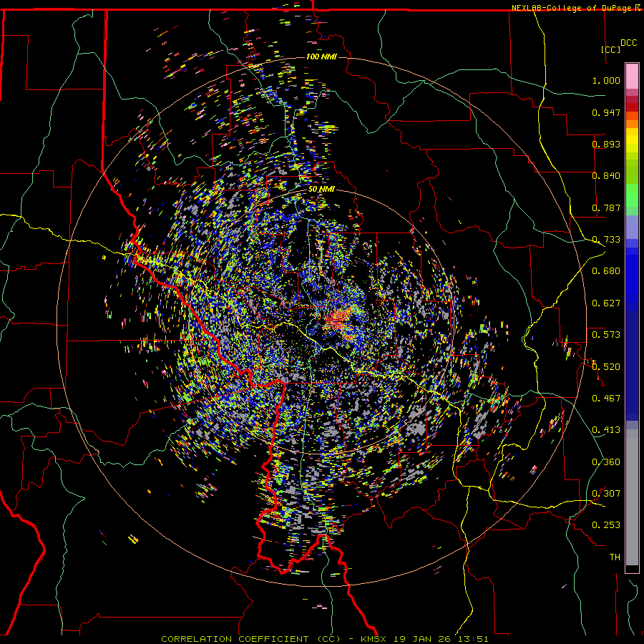Click the 0.787 legend value
644x644 pixels.
pyautogui.click(x=606, y=208)
